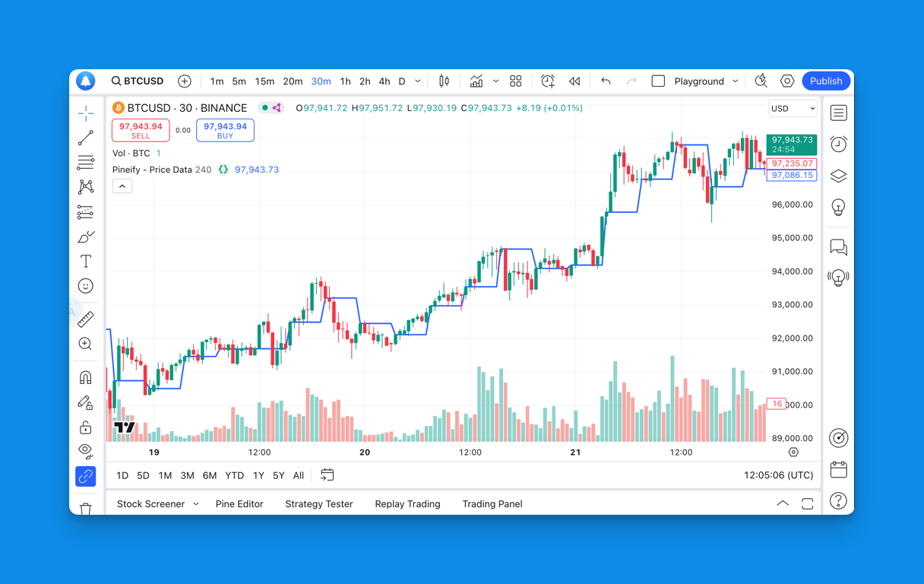The width and height of the screenshot is (924, 584).
Task: Expand the Stock Screener dropdown arrow
Action: point(196,504)
